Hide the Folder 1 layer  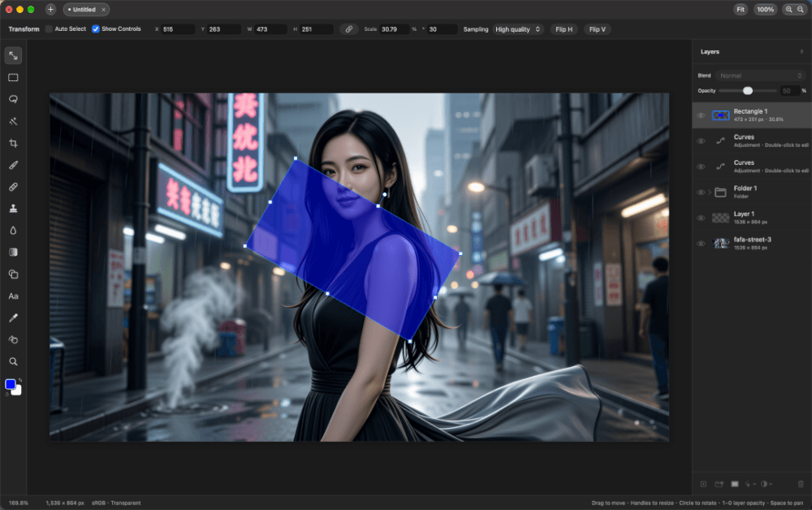(x=702, y=192)
